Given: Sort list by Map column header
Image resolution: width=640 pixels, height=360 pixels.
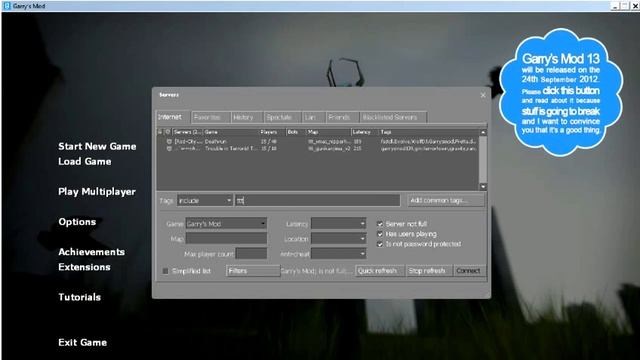Looking at the screenshot, I should (329, 132).
